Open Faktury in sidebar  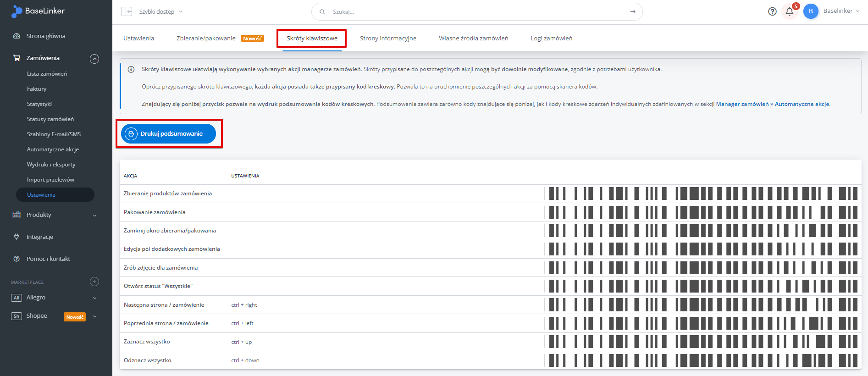point(37,88)
